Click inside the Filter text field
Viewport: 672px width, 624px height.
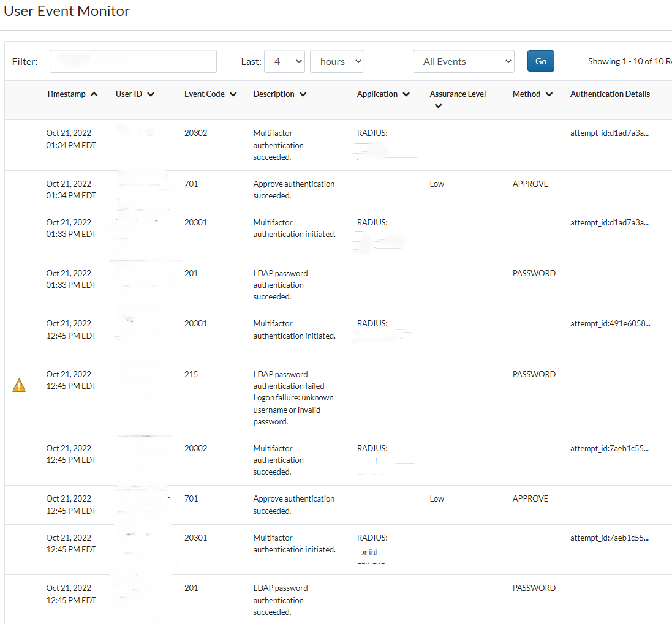coord(133,61)
